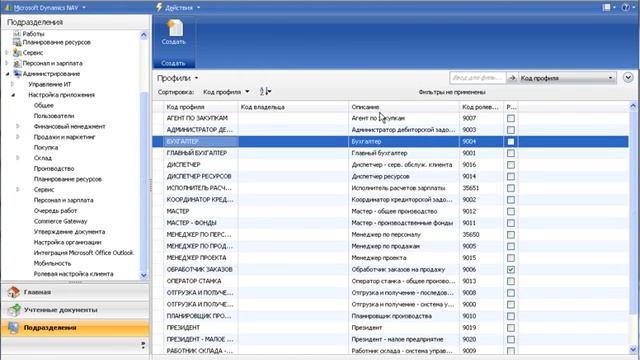Screen dimensions: 640x360
Task: Click the customize layout icon at top right
Action: point(607,7)
